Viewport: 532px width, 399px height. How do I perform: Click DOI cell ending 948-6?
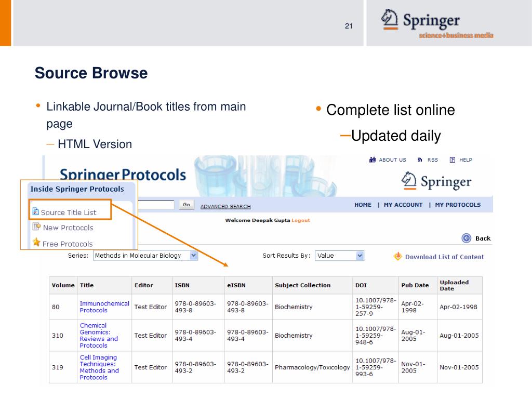click(x=376, y=335)
